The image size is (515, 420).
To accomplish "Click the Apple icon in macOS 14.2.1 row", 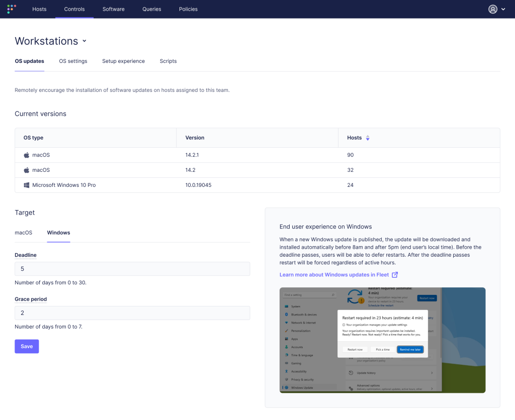I will tap(27, 155).
